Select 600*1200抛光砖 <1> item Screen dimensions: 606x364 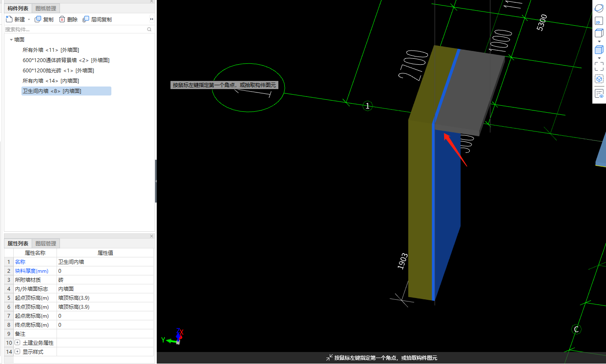pos(58,71)
